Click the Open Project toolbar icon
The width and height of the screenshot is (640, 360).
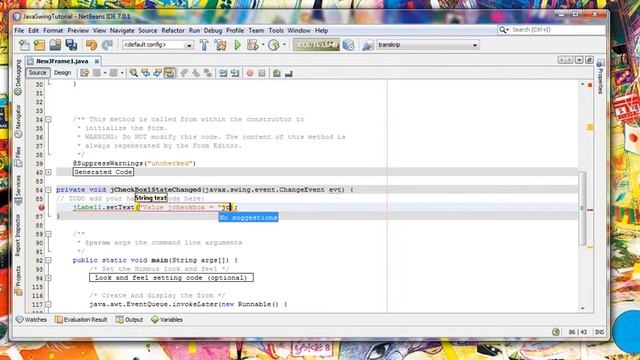tap(55, 45)
